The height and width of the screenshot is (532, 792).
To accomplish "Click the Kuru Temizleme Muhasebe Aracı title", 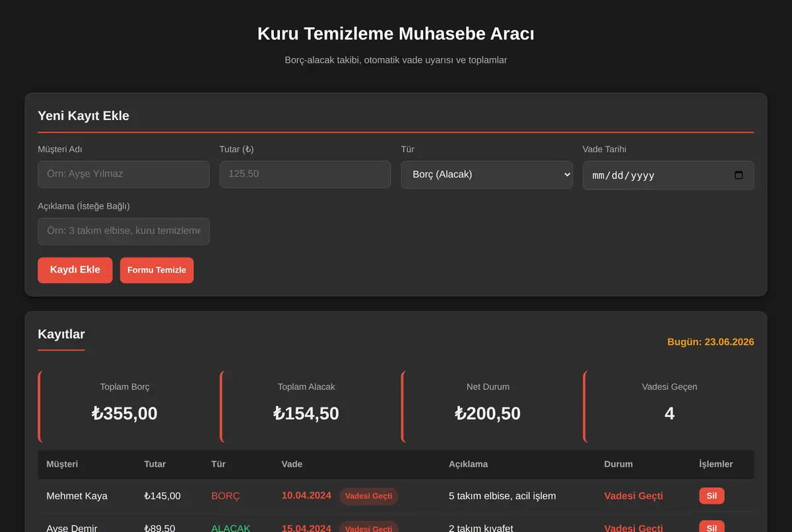I will point(396,34).
